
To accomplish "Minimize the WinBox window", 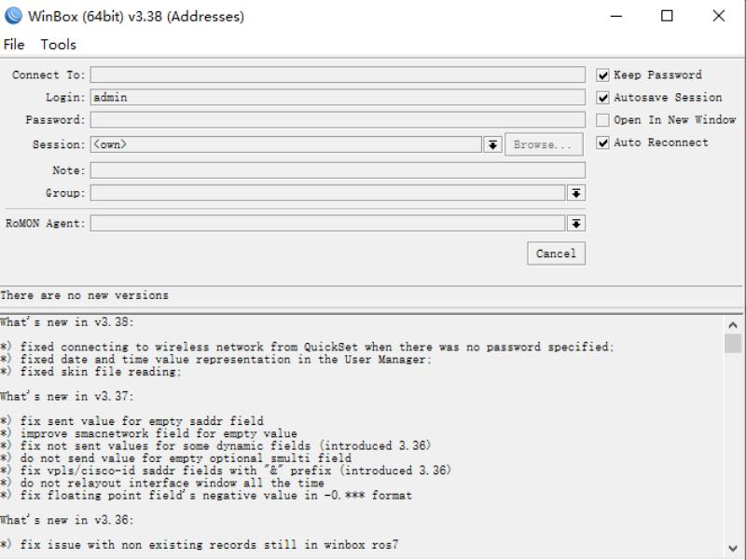I will 616,16.
